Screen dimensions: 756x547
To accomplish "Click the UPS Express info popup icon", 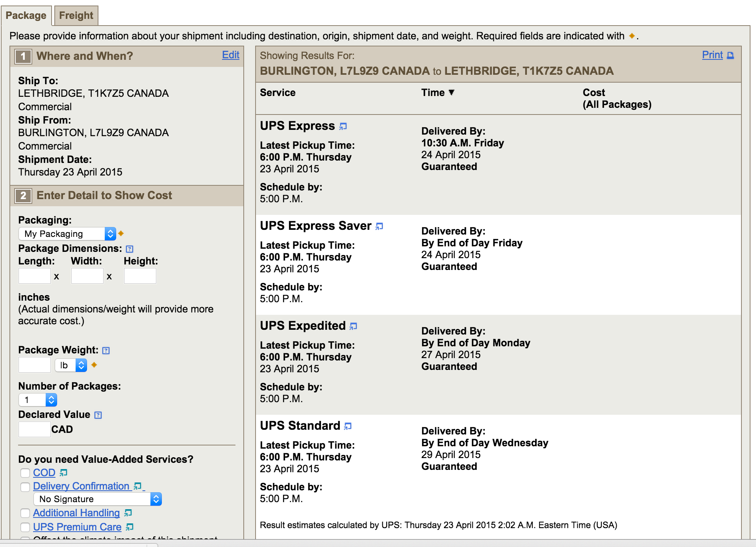I will pos(343,126).
